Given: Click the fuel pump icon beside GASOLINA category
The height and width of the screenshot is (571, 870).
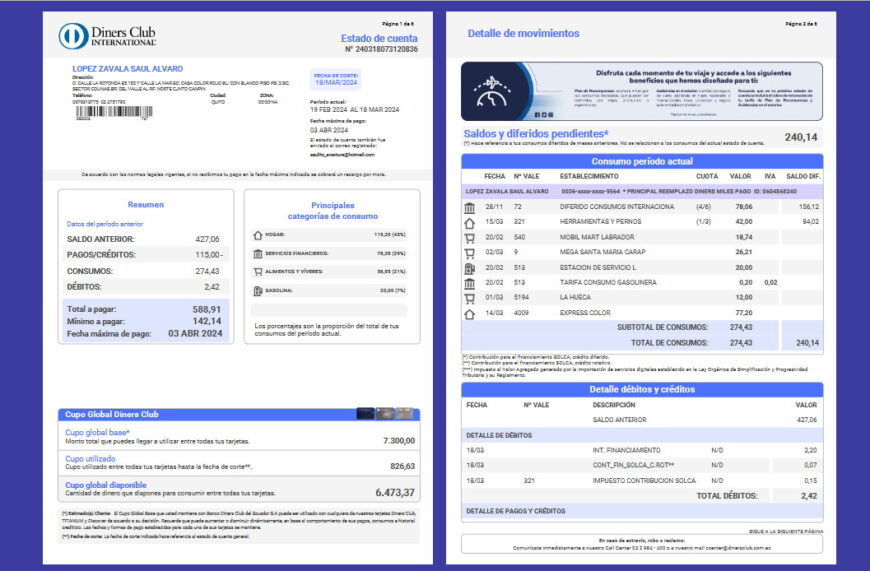Looking at the screenshot, I should click(257, 291).
